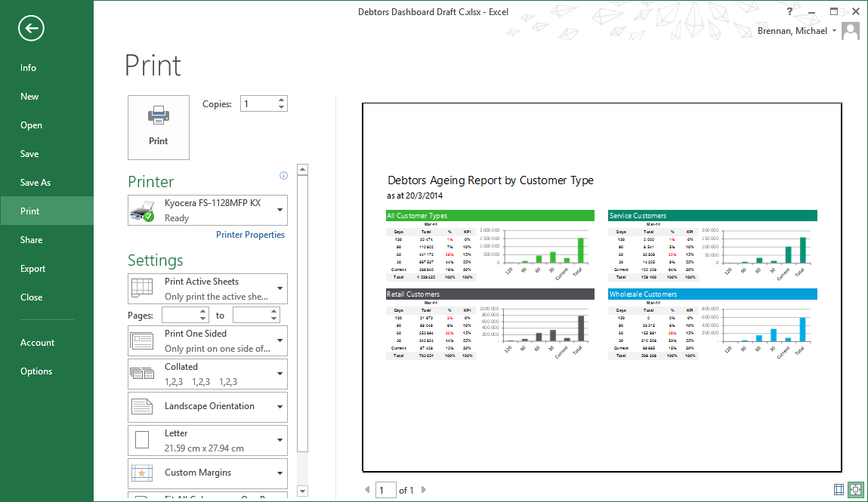
Task: Click the printer info icon
Action: 283,176
